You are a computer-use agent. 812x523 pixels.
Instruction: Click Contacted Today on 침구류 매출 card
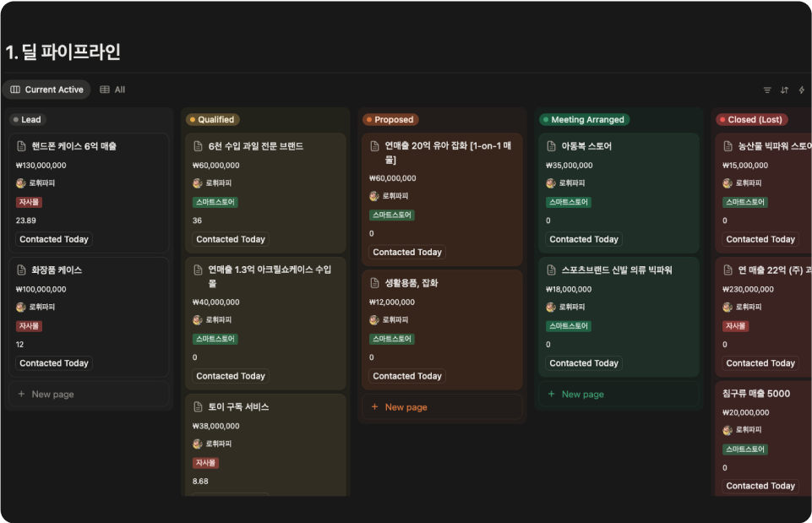(760, 486)
